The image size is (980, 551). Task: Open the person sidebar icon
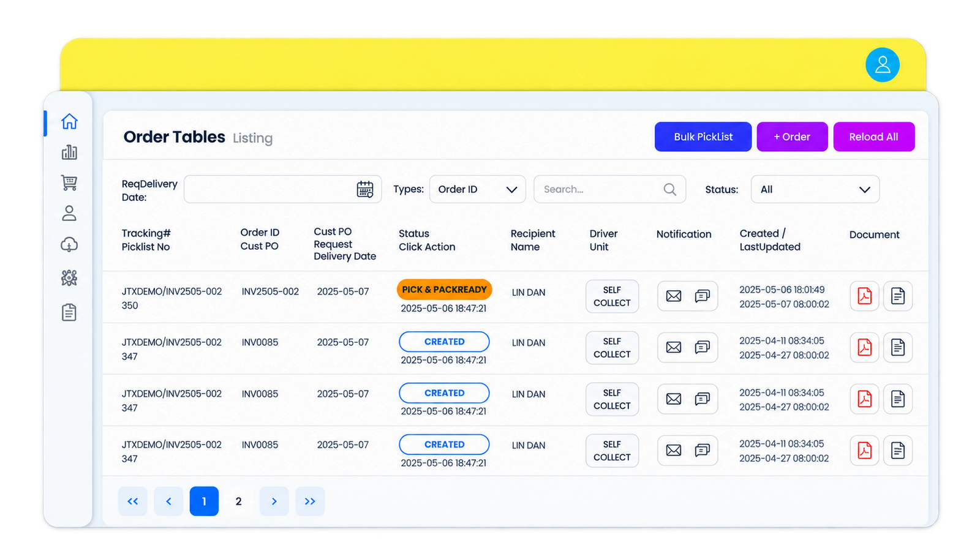point(69,213)
